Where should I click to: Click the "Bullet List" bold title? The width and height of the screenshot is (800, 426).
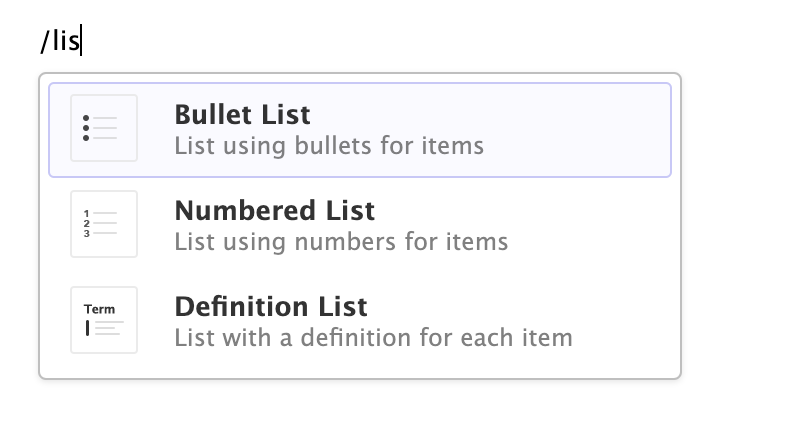tap(242, 114)
